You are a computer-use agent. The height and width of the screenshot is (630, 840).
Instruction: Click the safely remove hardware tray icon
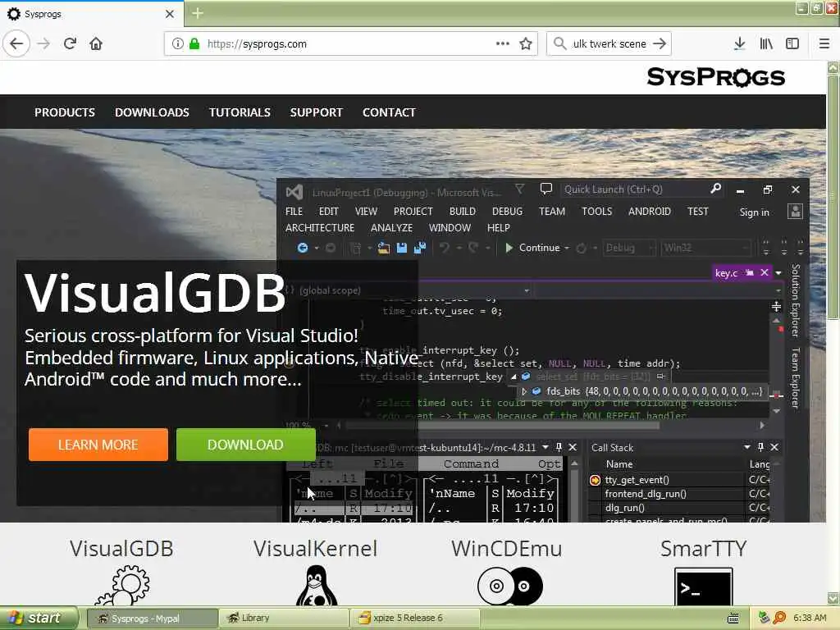point(765,619)
